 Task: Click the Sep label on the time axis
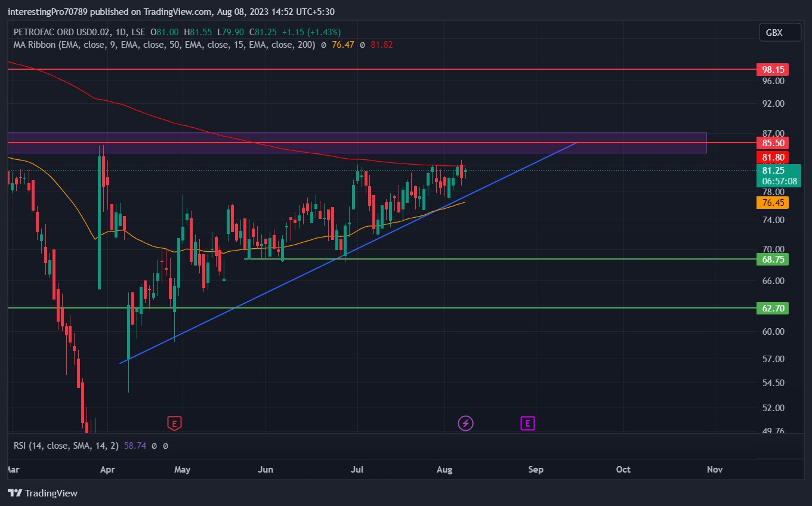536,470
